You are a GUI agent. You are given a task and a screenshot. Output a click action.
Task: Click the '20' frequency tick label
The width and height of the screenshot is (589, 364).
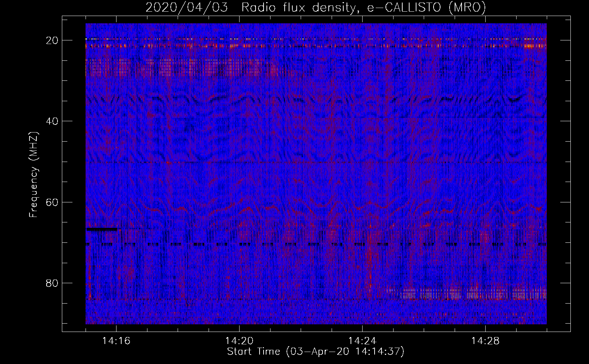coord(52,40)
